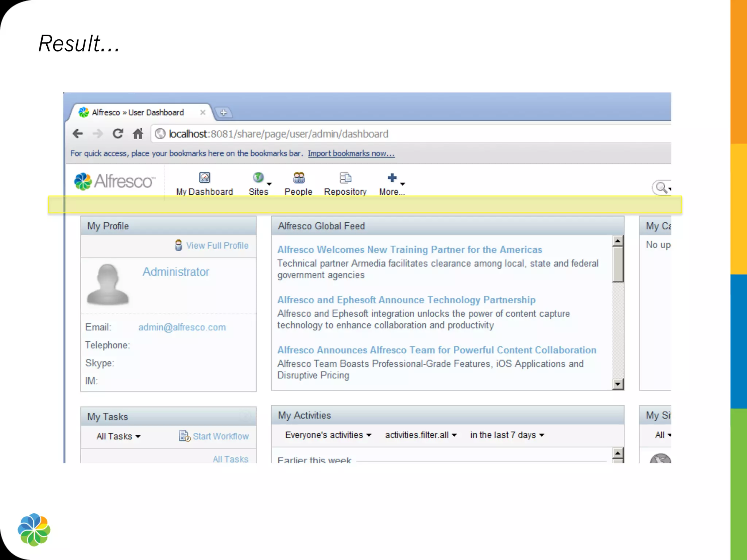
Task: Open the Repository icon
Action: (x=345, y=178)
